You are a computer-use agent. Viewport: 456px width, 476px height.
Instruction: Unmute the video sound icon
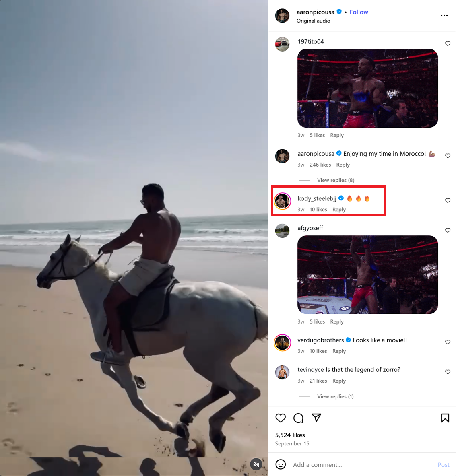click(x=256, y=464)
